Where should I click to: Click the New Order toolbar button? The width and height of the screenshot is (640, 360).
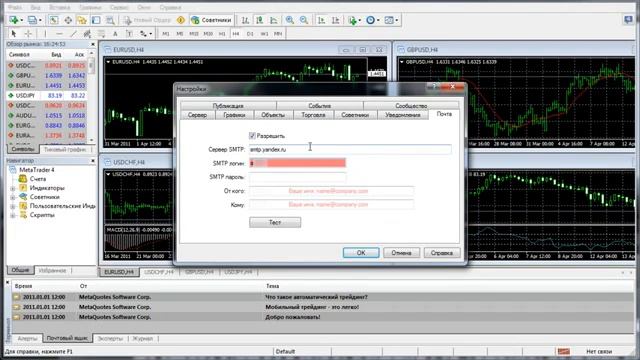click(148, 20)
